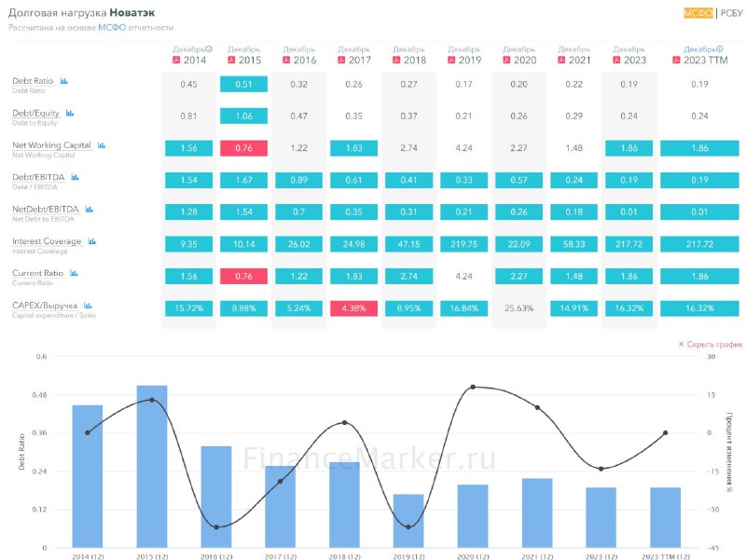Open the PDF report icon for 2021
The image size is (746, 560).
[x=561, y=60]
